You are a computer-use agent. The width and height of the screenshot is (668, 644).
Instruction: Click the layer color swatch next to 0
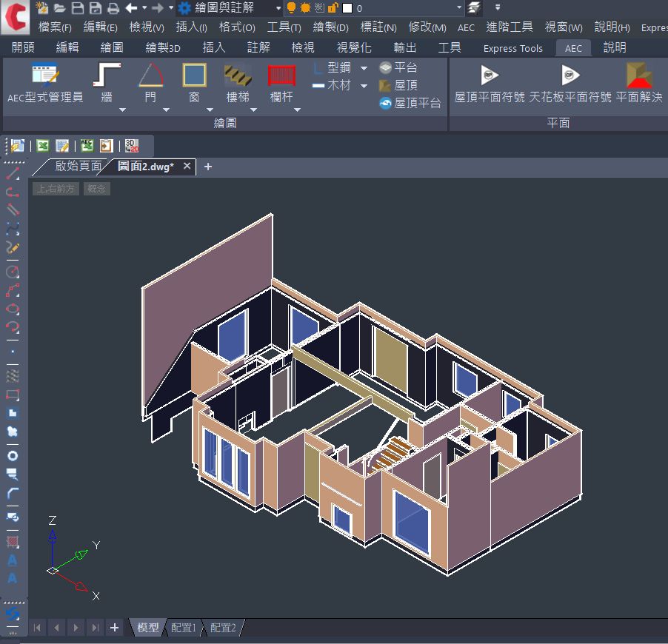coord(347,8)
